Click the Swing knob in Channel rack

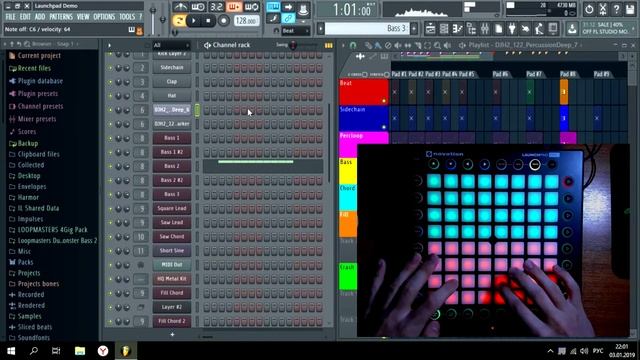293,46
